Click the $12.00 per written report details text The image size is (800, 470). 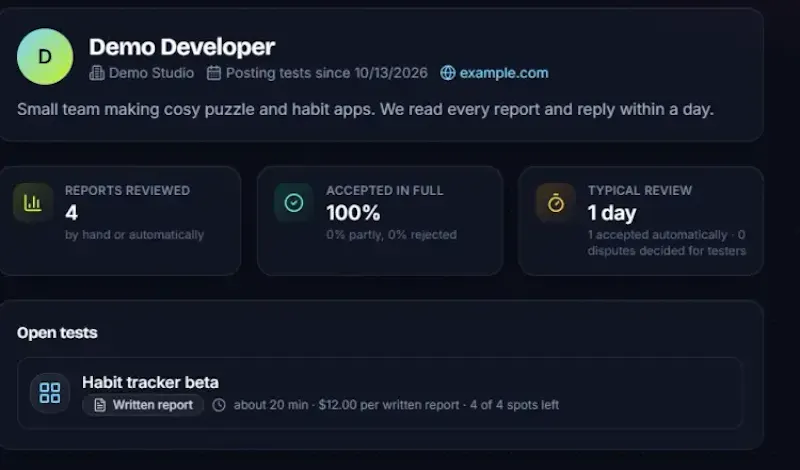tap(389, 405)
